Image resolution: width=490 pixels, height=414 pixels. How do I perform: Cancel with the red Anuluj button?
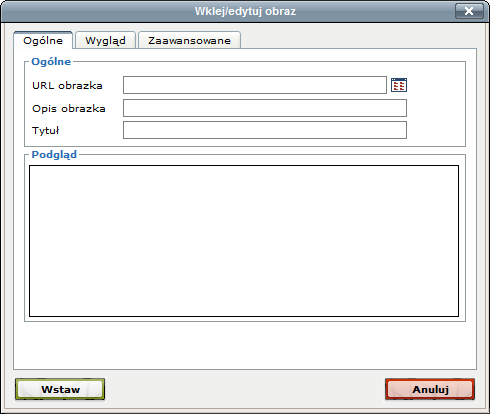coord(430,389)
